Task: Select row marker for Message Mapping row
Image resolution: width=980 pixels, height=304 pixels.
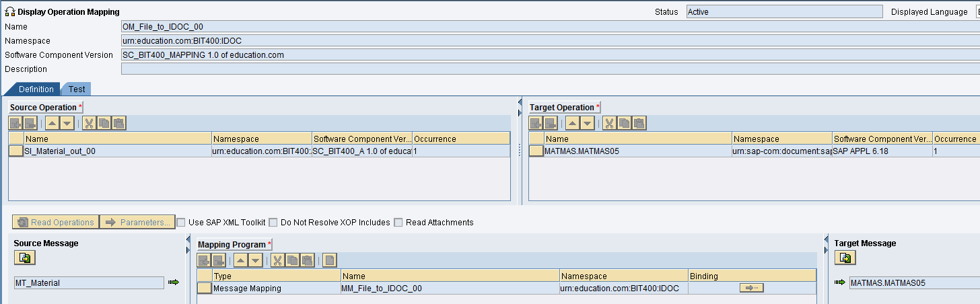Action: (x=205, y=289)
